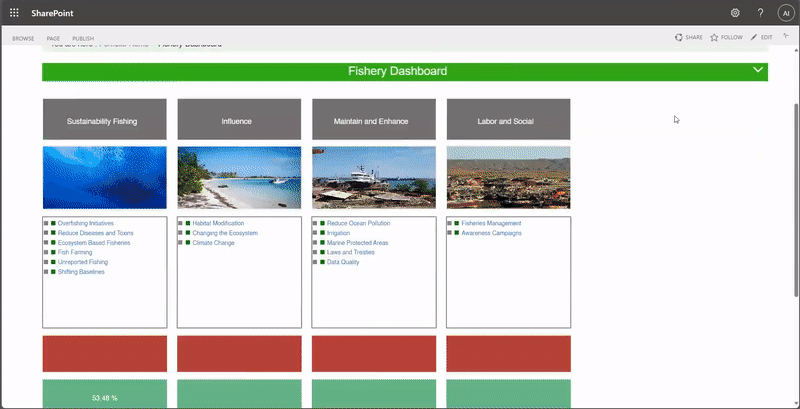This screenshot has height=409, width=800.
Task: Click gray square beside Awareness Campaigns
Action: [450, 233]
